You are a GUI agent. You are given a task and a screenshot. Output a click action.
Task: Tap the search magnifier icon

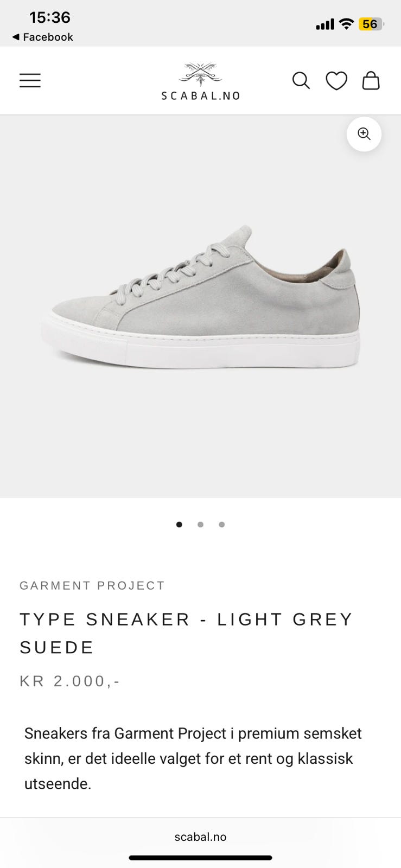[x=301, y=80]
